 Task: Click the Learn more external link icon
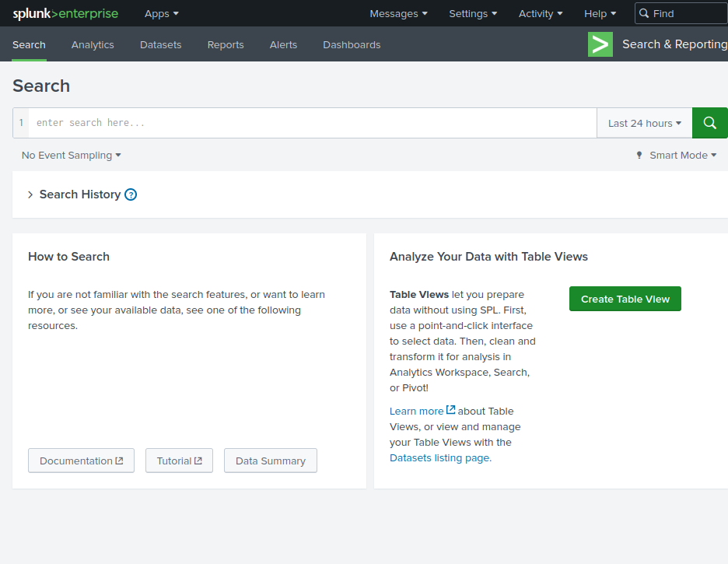point(451,410)
